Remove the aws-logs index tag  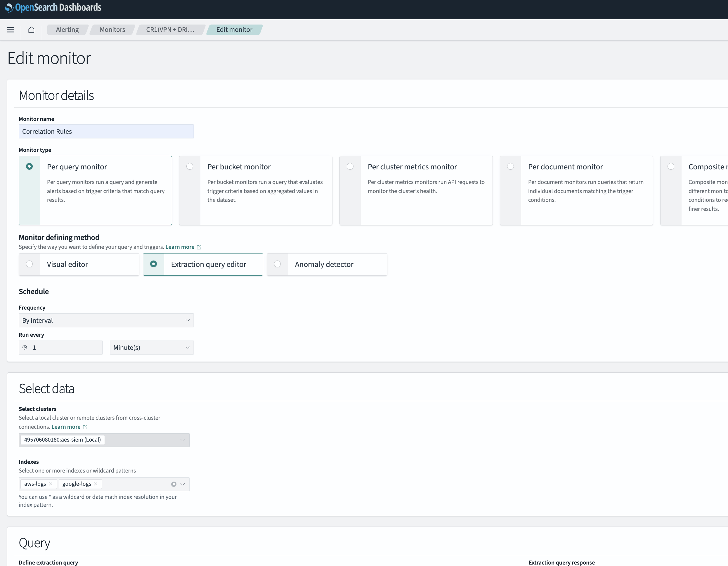(51, 484)
